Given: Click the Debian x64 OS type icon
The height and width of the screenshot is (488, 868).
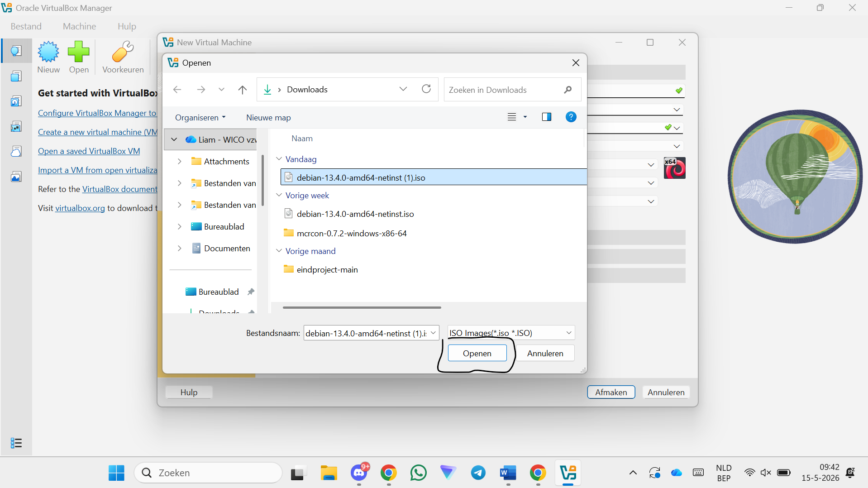Looking at the screenshot, I should click(674, 168).
